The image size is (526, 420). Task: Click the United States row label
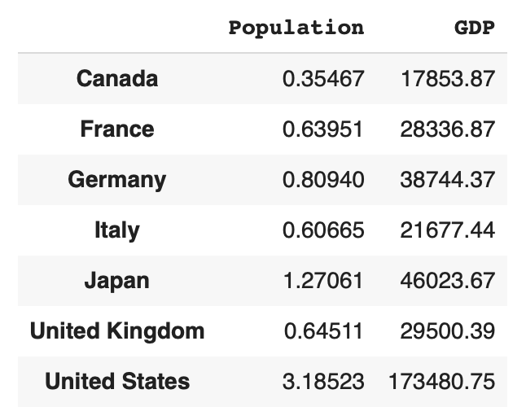[117, 382]
